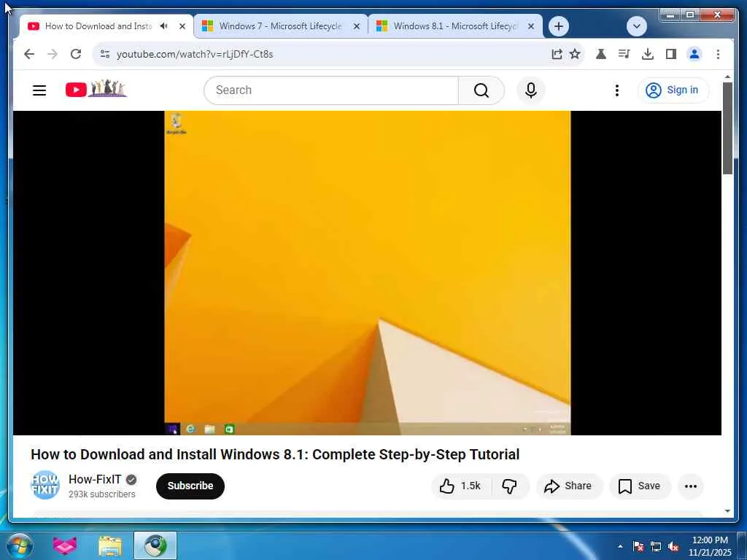Open the browser profile avatar

pyautogui.click(x=694, y=54)
